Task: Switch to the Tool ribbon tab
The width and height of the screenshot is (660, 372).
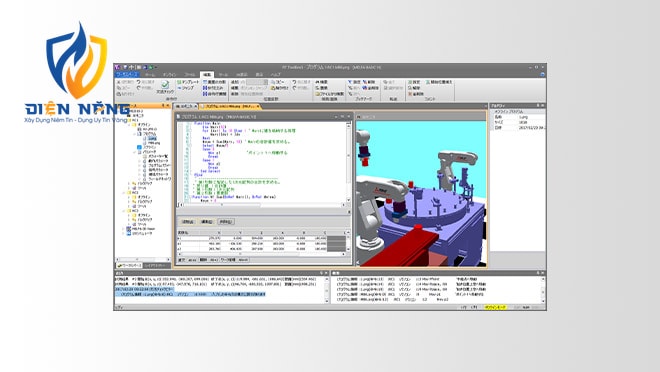Action: point(223,75)
